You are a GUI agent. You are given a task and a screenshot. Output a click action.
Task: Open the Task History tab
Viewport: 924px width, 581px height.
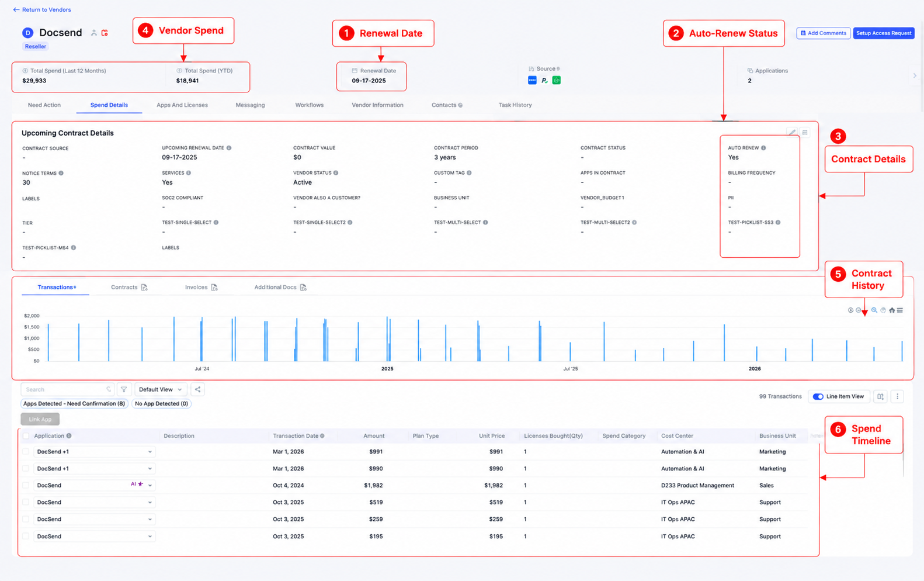(515, 105)
